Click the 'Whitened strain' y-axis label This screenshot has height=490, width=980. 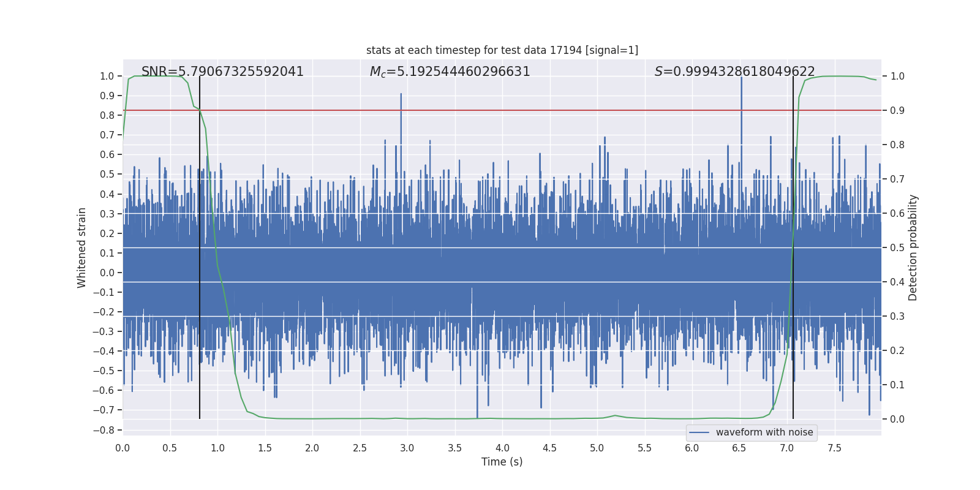(x=81, y=247)
